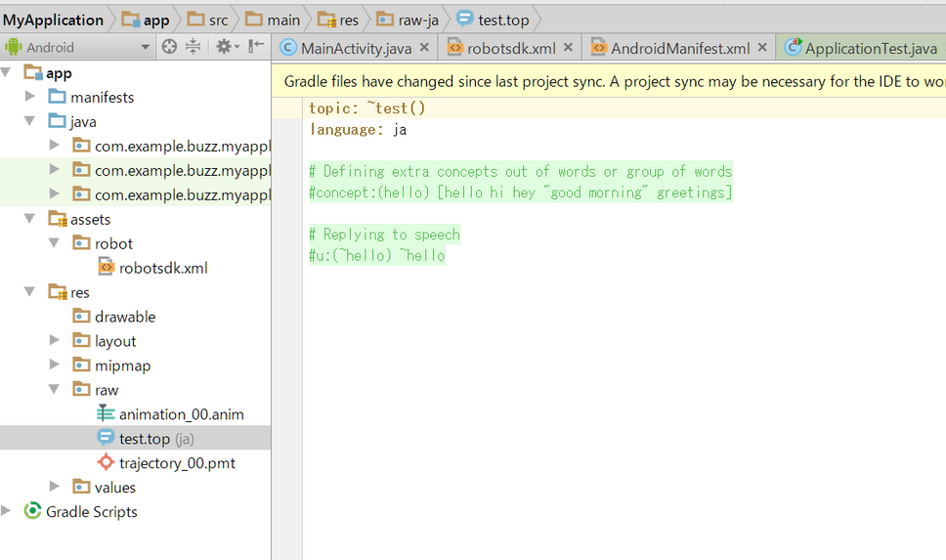
Task: Click the src breadcrumb in navigation bar
Action: pyautogui.click(x=217, y=20)
